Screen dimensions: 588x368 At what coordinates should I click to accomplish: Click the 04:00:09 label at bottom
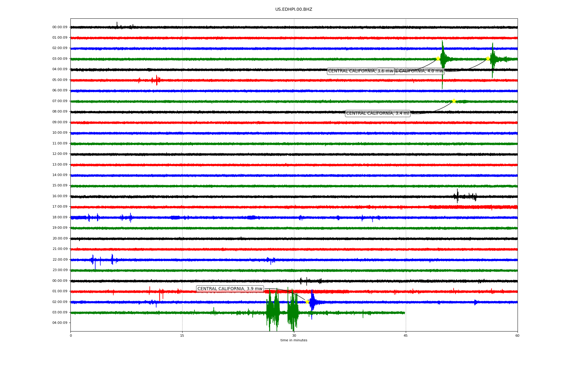(x=60, y=323)
